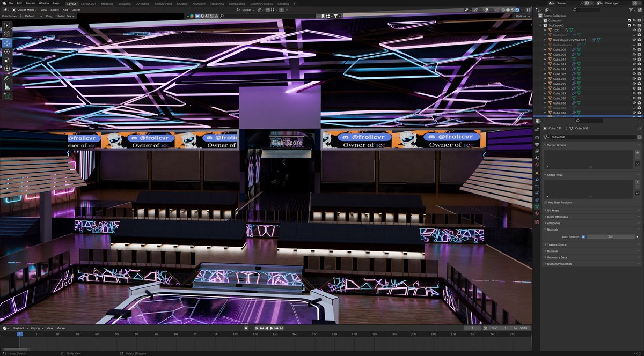This screenshot has width=644, height=356.
Task: Open the Select Box drag dropdown
Action: tap(66, 16)
